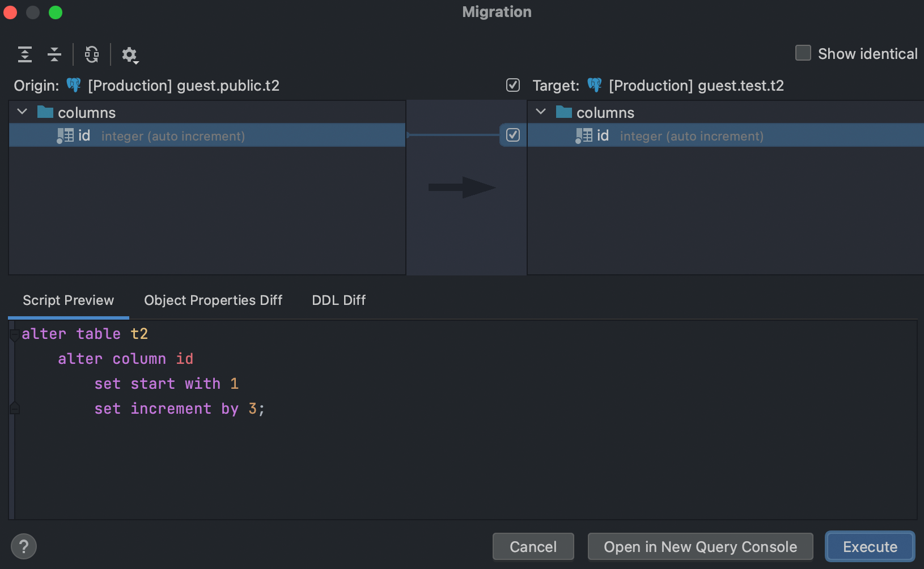Open the DDL Diff tab
The width and height of the screenshot is (924, 569).
[338, 300]
